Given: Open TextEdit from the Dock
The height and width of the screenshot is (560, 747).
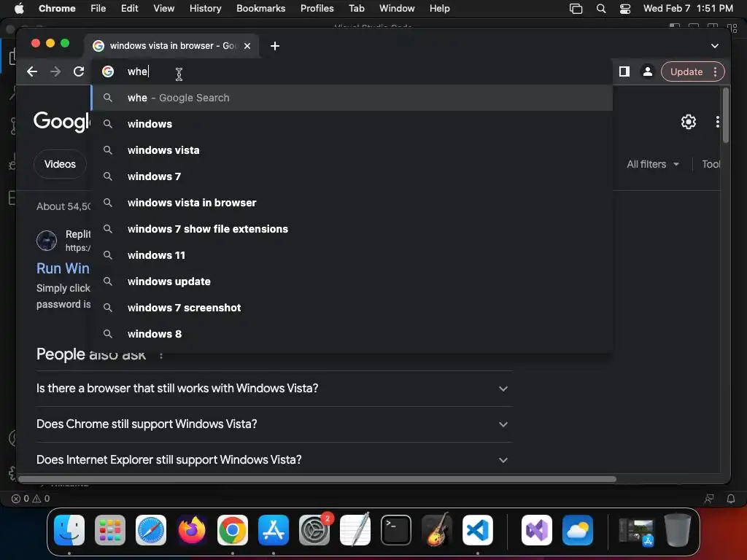Looking at the screenshot, I should (355, 529).
